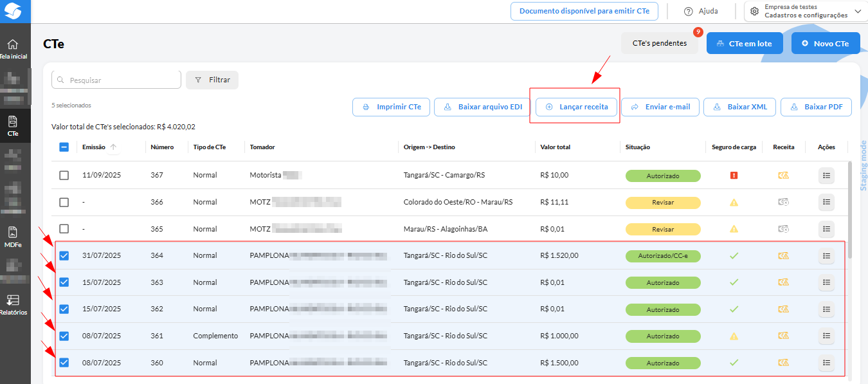Click red cargo insurance alert for CTe 367
Screen dimensions: 868x384
tap(734, 175)
